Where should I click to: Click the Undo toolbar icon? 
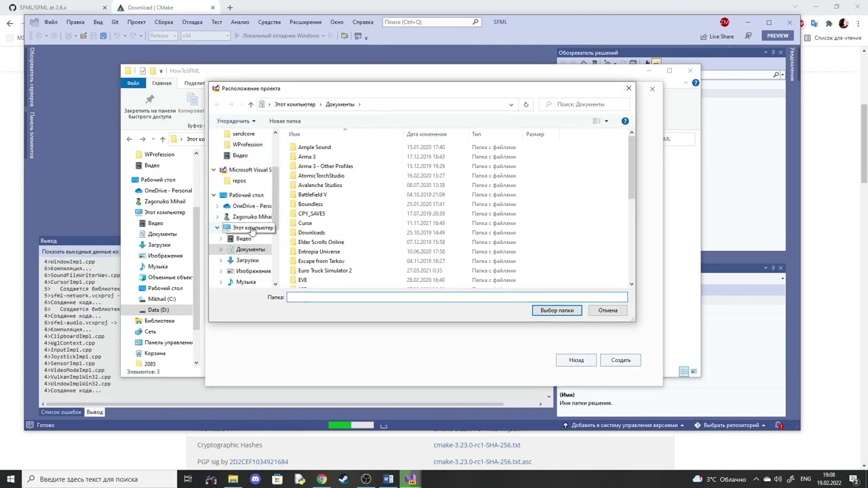117,36
